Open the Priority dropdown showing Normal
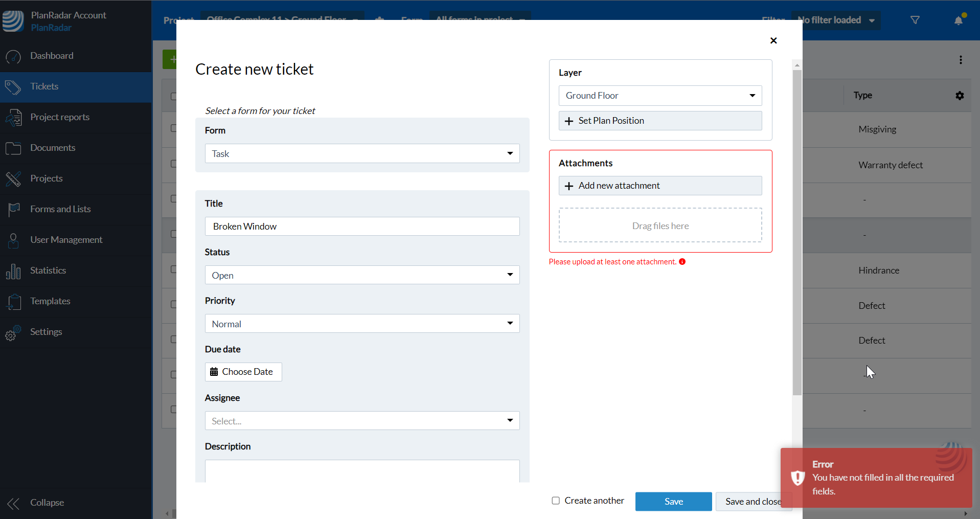Image resolution: width=980 pixels, height=519 pixels. [x=362, y=324]
